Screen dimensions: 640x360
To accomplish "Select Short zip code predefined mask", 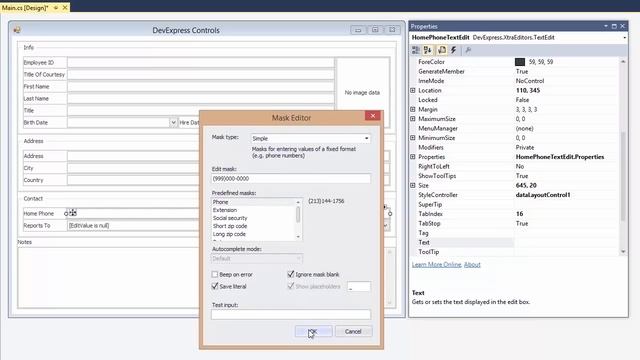I will tap(253, 226).
